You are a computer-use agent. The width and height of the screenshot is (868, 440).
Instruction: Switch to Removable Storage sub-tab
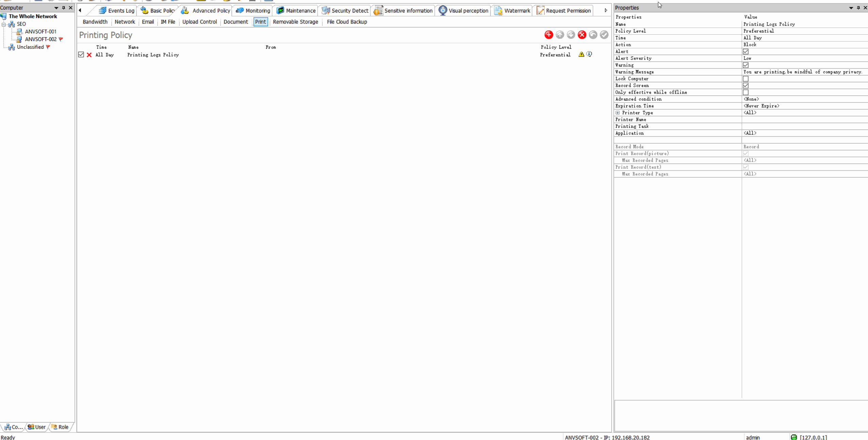(295, 22)
